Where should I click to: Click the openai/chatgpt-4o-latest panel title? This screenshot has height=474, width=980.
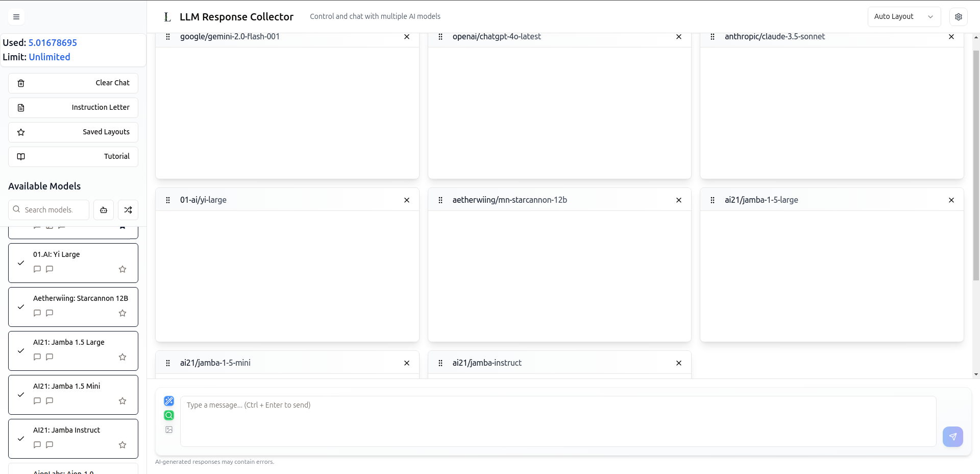pos(497,37)
